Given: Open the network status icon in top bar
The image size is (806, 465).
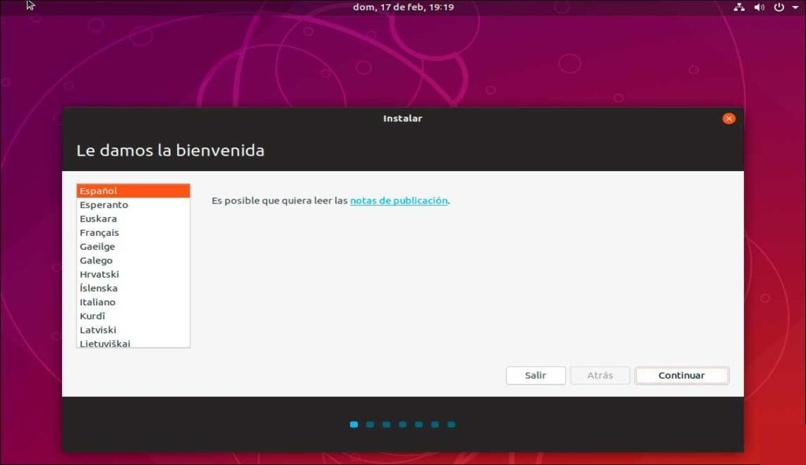Looking at the screenshot, I should 739,7.
